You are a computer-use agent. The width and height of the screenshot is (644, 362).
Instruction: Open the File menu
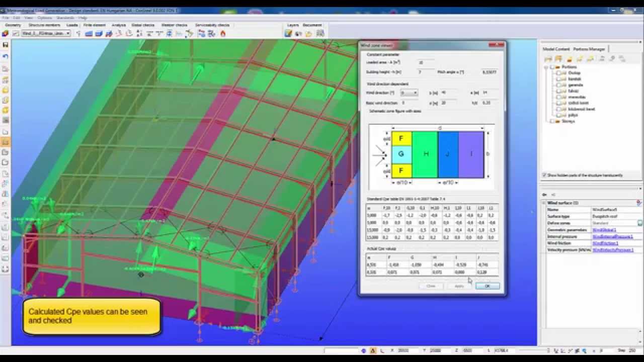tap(6, 18)
